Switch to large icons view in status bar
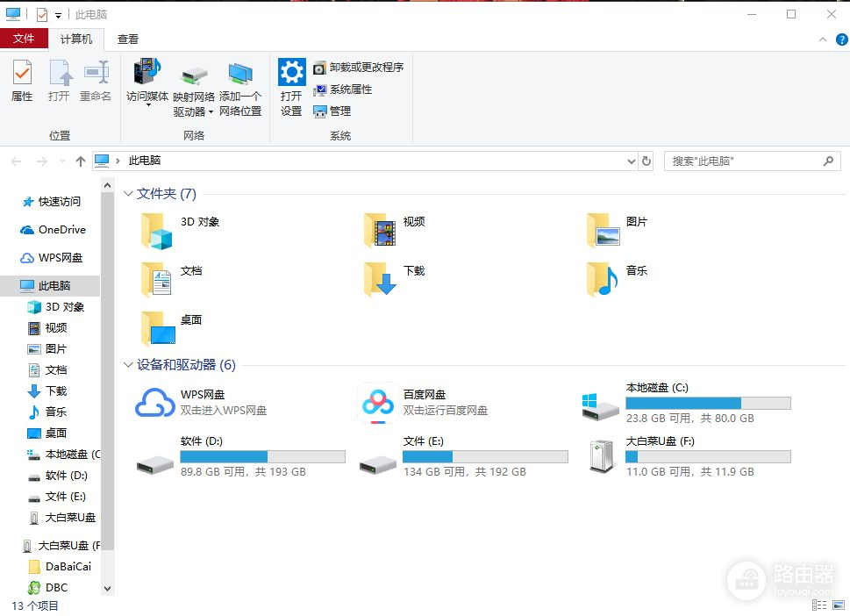This screenshot has width=850, height=616. click(839, 605)
